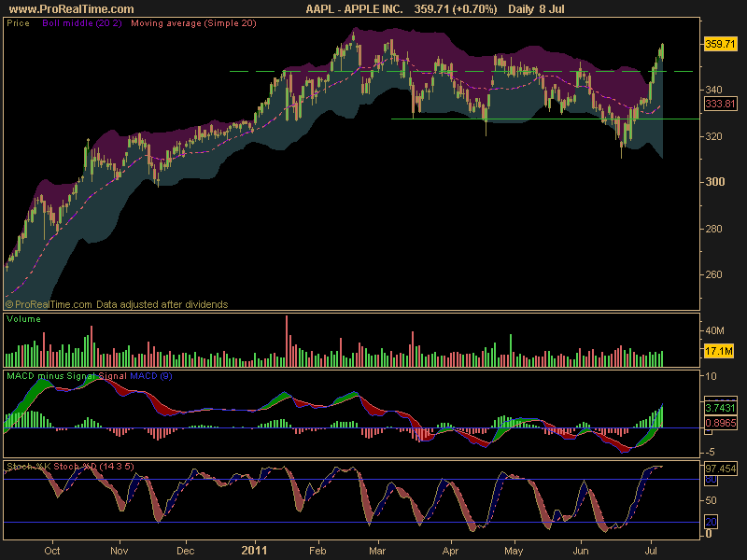The image size is (747, 560).
Task: Click the 0.8965 signal value tag
Action: [720, 423]
